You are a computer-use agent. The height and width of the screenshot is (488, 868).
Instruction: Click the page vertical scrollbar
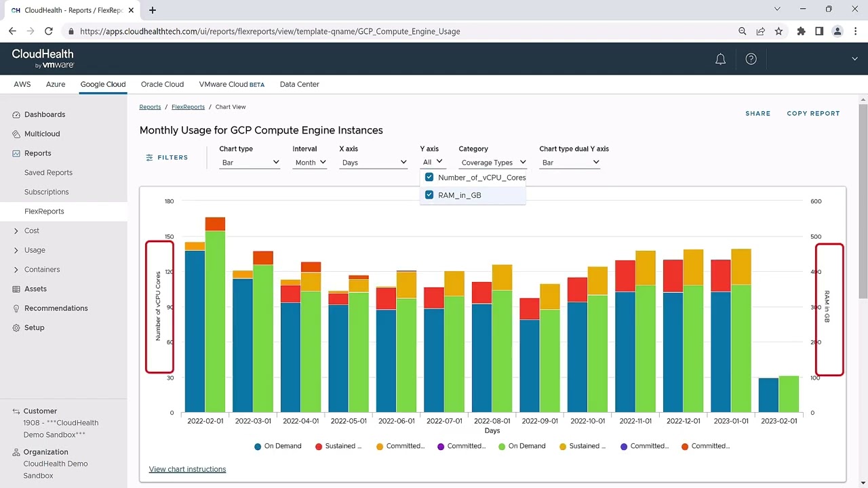[x=863, y=200]
